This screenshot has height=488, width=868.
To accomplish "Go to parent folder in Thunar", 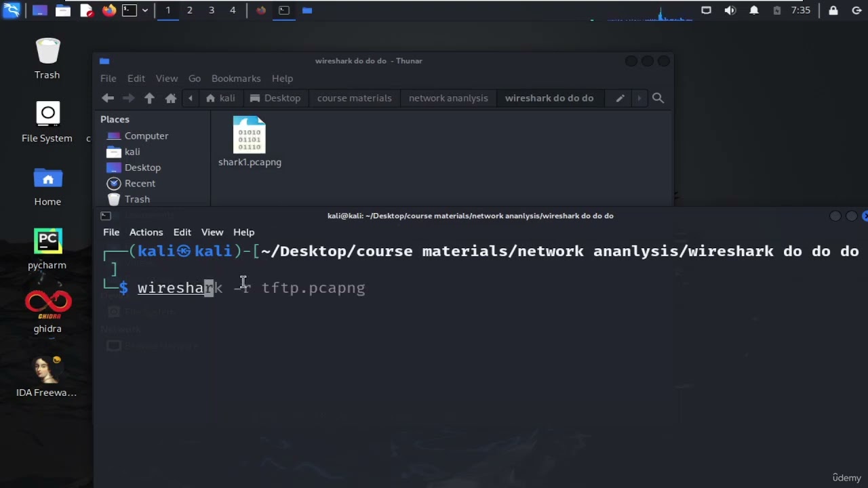I will click(x=150, y=98).
